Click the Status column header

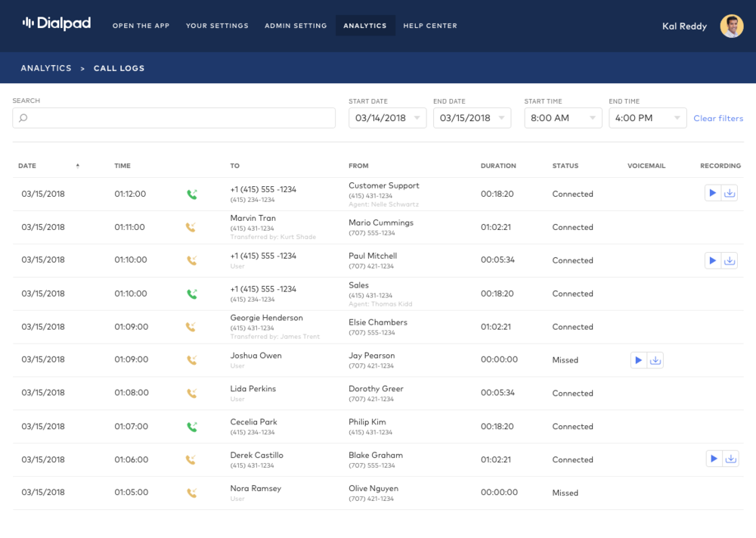pos(565,166)
